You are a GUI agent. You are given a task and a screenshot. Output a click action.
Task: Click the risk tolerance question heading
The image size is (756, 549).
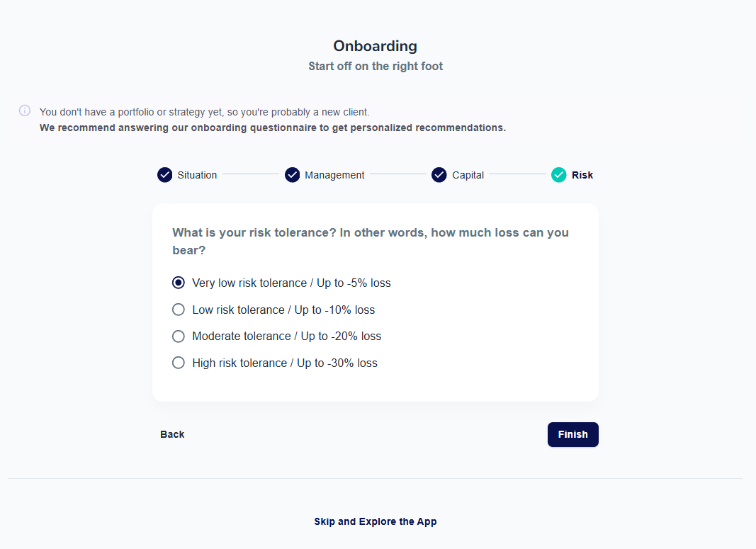coord(371,241)
